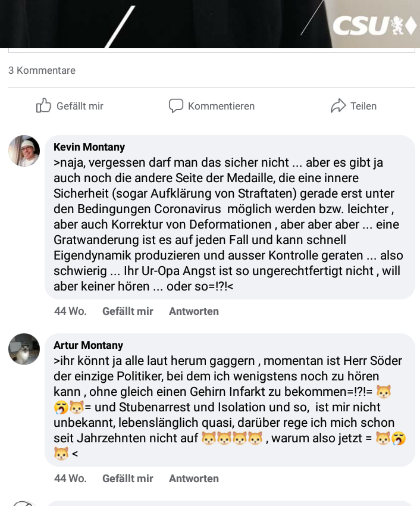Open the 3 Kommentare count

[x=42, y=70]
